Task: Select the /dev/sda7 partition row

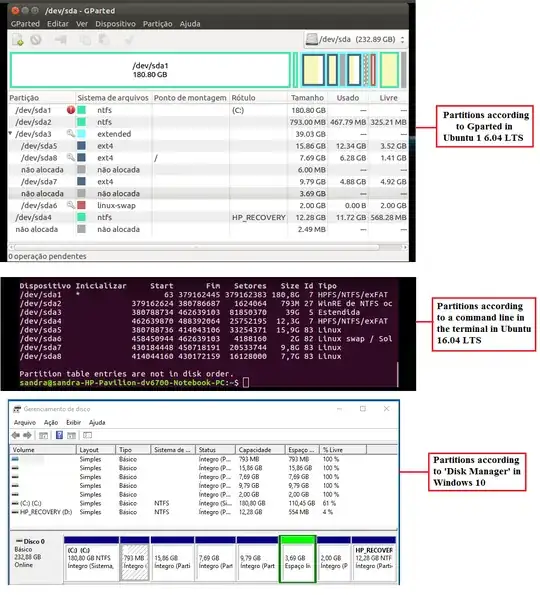Action: pos(208,181)
